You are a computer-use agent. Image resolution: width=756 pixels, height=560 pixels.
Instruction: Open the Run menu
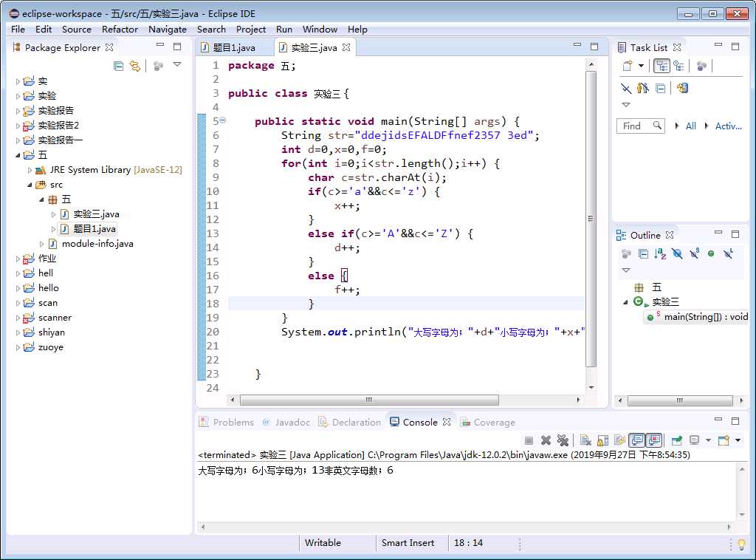click(x=284, y=30)
